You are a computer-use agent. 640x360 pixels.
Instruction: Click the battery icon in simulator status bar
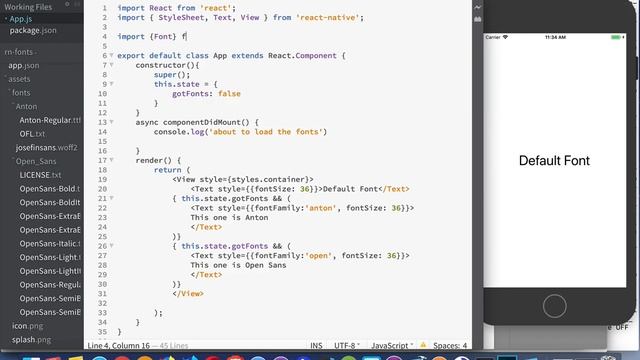click(617, 37)
